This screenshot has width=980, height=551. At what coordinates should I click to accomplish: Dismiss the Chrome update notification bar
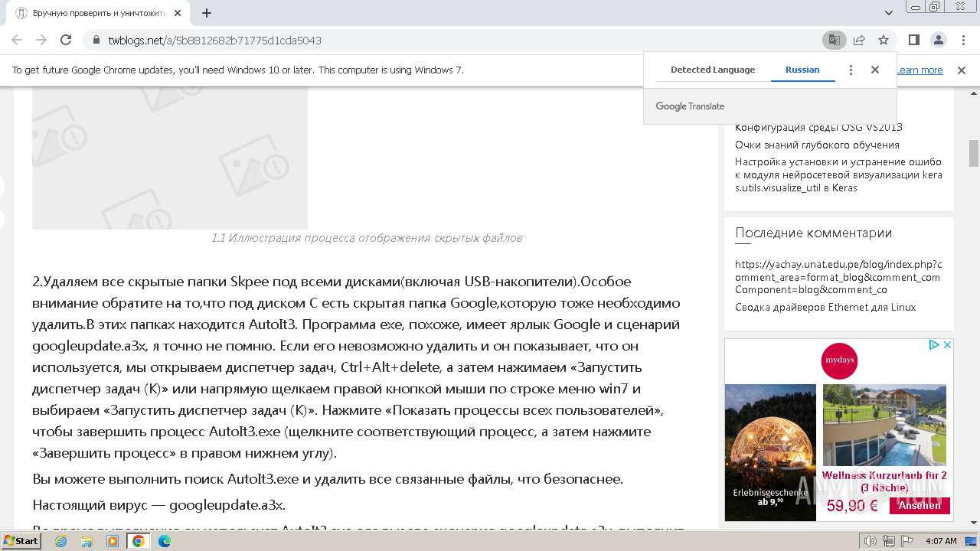pos(962,70)
